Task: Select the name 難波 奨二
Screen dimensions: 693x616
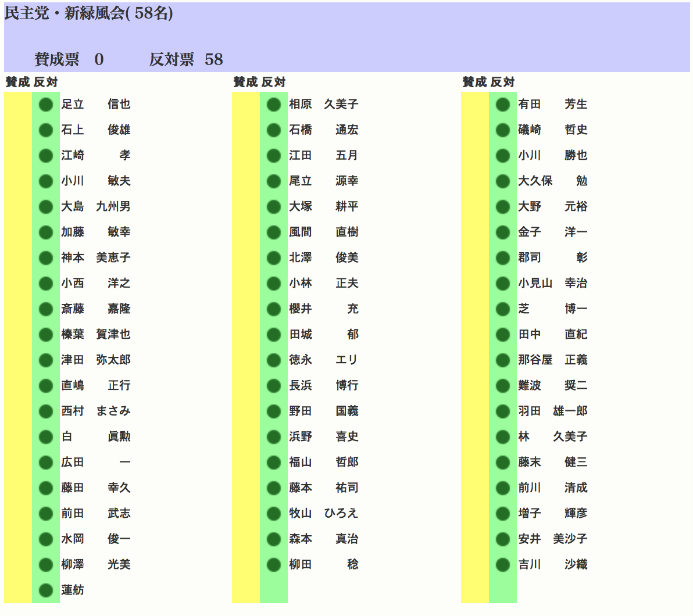Action: point(553,386)
